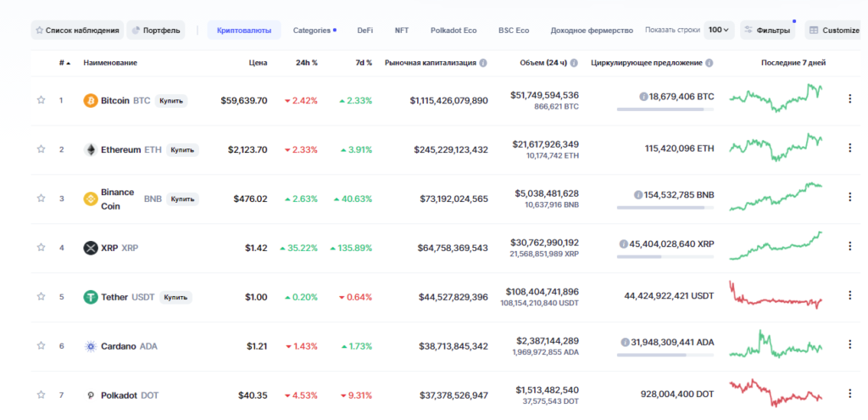Viewport: 868px width, 420px height.
Task: Click info icon beside ADA circulating supply
Action: [625, 343]
